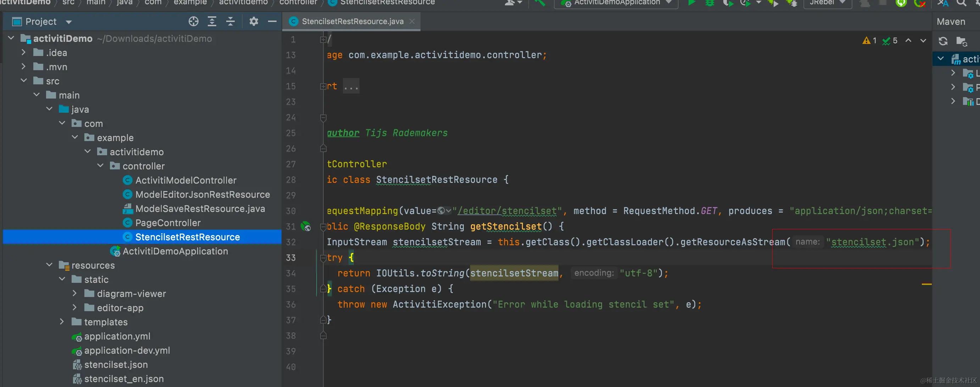Select stencilset.json in the project tree
The height and width of the screenshot is (387, 980).
[x=116, y=365]
